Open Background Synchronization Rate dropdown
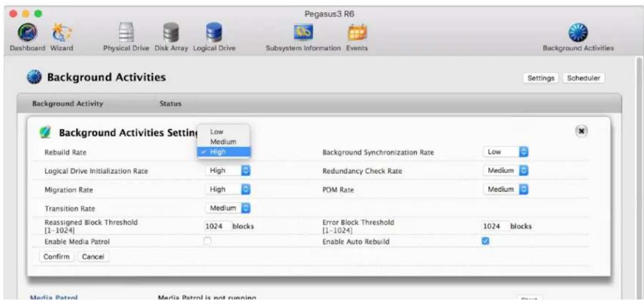Image resolution: width=644 pixels, height=300 pixels. coord(505,152)
